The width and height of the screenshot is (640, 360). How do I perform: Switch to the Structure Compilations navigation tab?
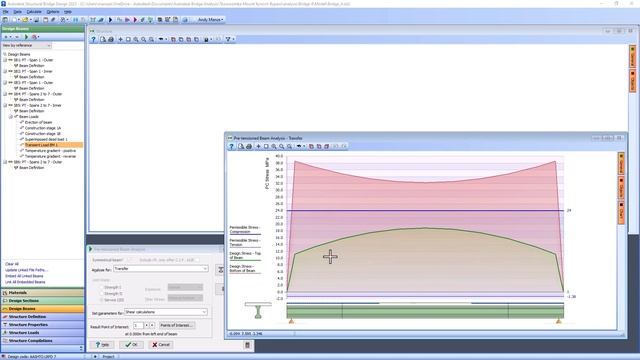click(x=42, y=341)
